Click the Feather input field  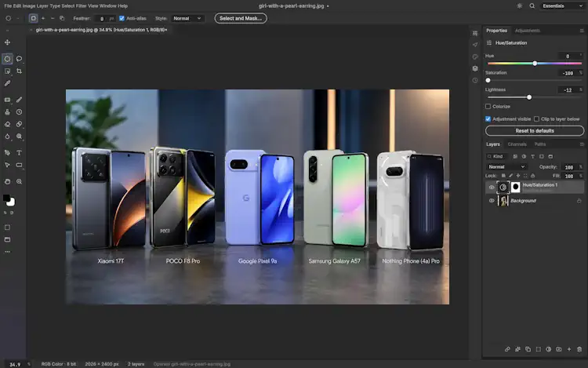(104, 18)
